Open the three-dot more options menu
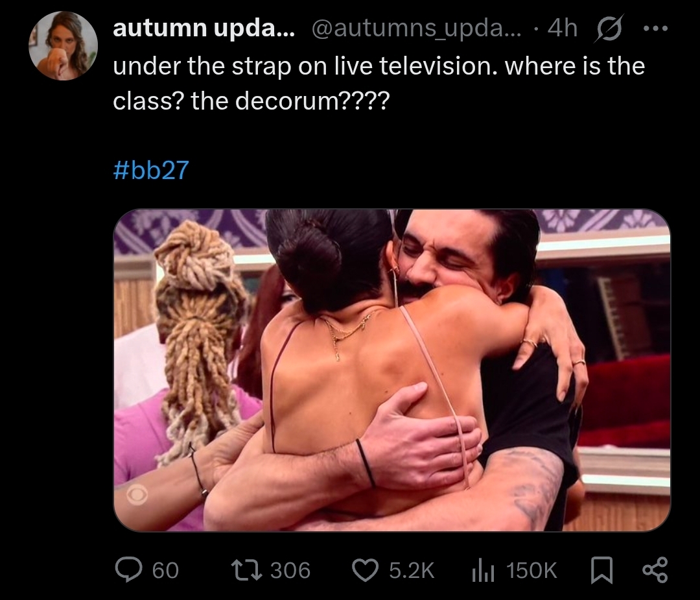 (655, 29)
